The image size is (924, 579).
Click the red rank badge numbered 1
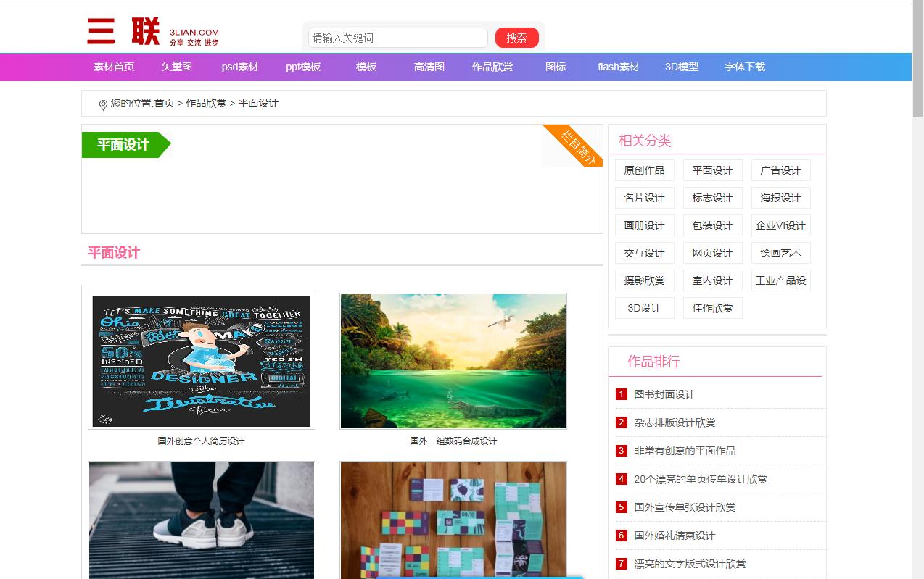[x=621, y=393]
